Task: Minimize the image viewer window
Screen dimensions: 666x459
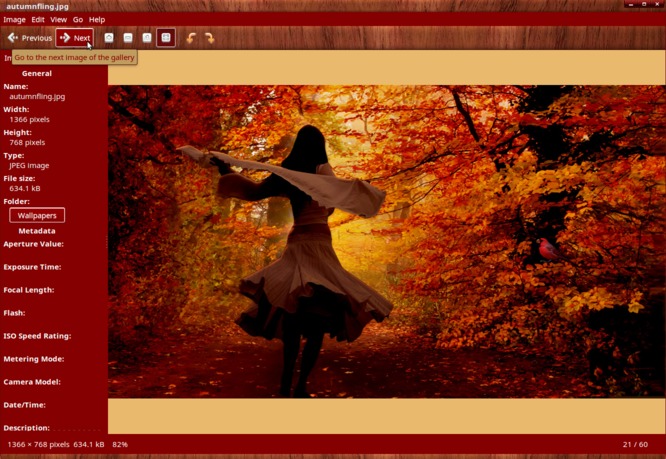Action: click(x=631, y=4)
